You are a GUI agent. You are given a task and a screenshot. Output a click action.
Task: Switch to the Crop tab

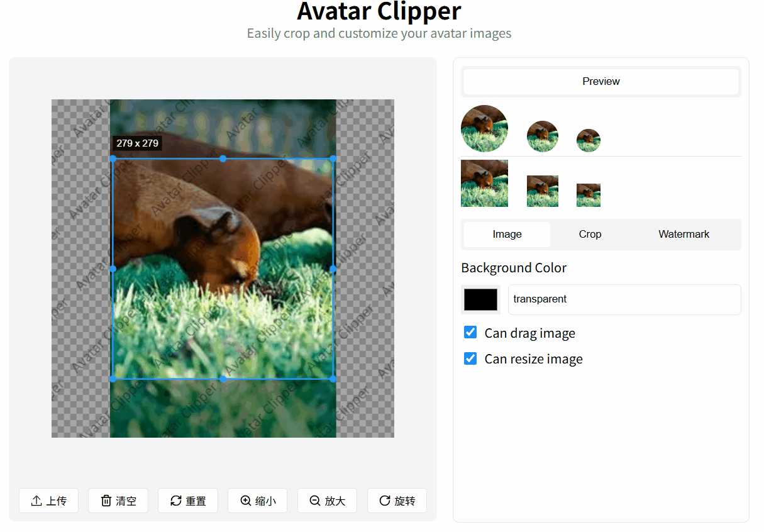pyautogui.click(x=590, y=234)
